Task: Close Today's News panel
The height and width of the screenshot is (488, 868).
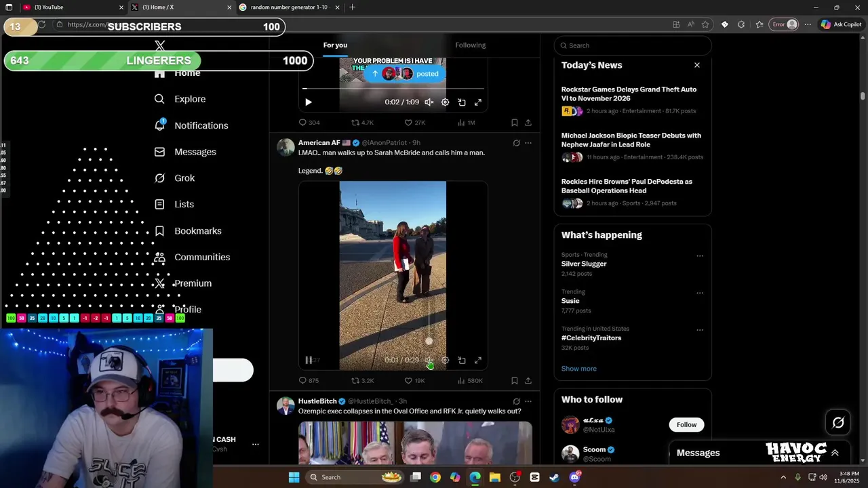Action: (x=697, y=65)
